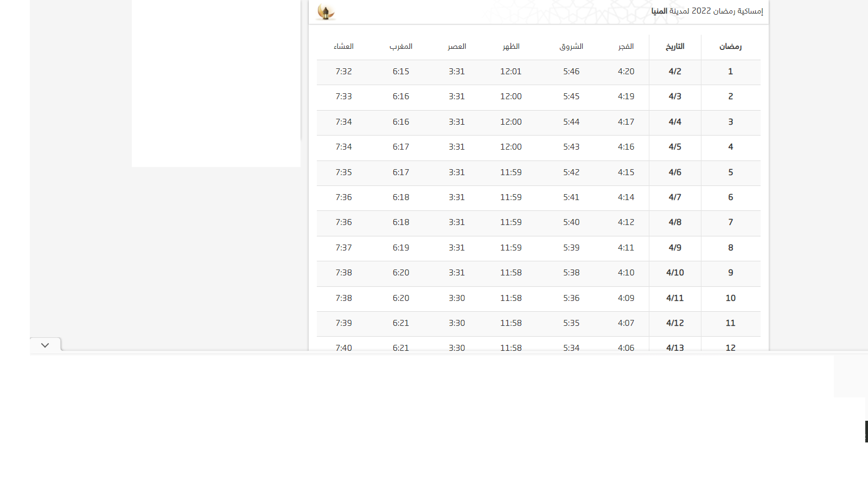868x488 pixels.
Task: Click the Isha time 7:39 cell
Action: (x=343, y=323)
